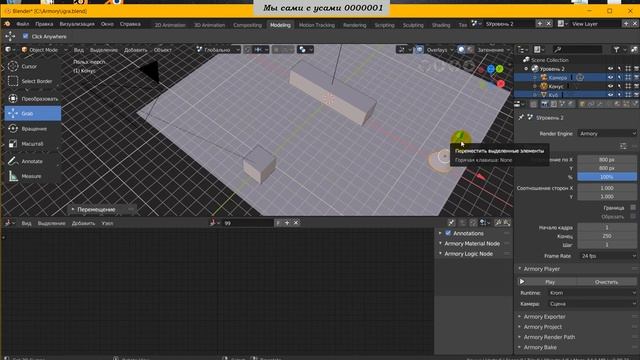The height and width of the screenshot is (360, 640).
Task: Expand the Armory Material Node panel
Action: [473, 244]
